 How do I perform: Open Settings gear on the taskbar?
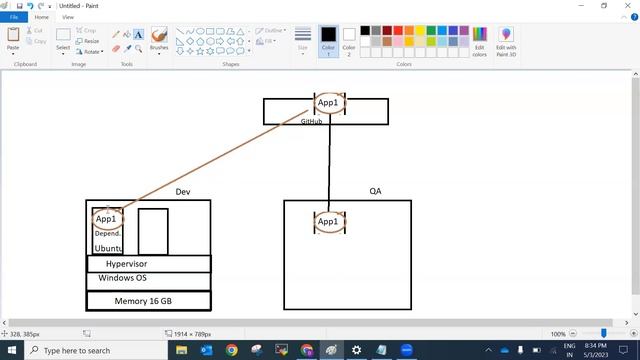tap(356, 350)
